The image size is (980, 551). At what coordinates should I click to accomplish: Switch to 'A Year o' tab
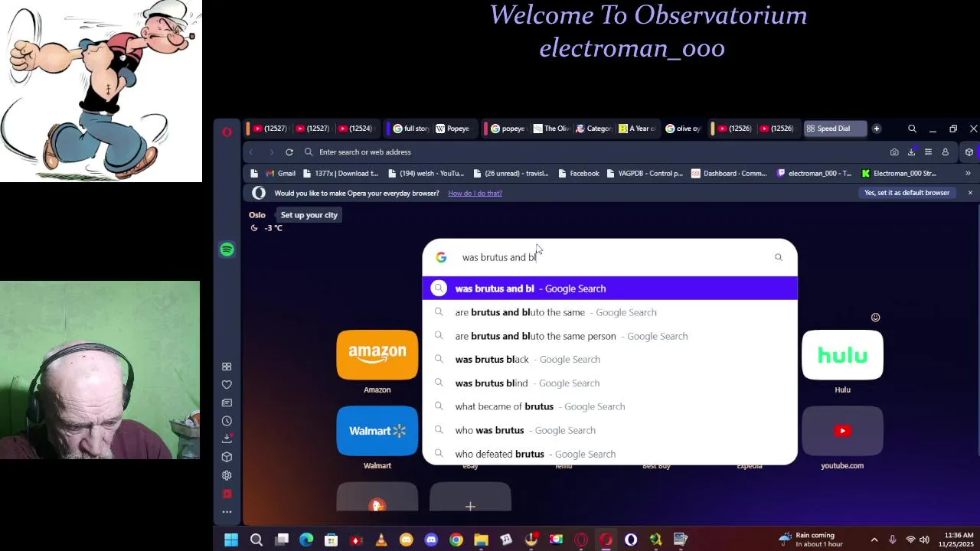pyautogui.click(x=639, y=129)
